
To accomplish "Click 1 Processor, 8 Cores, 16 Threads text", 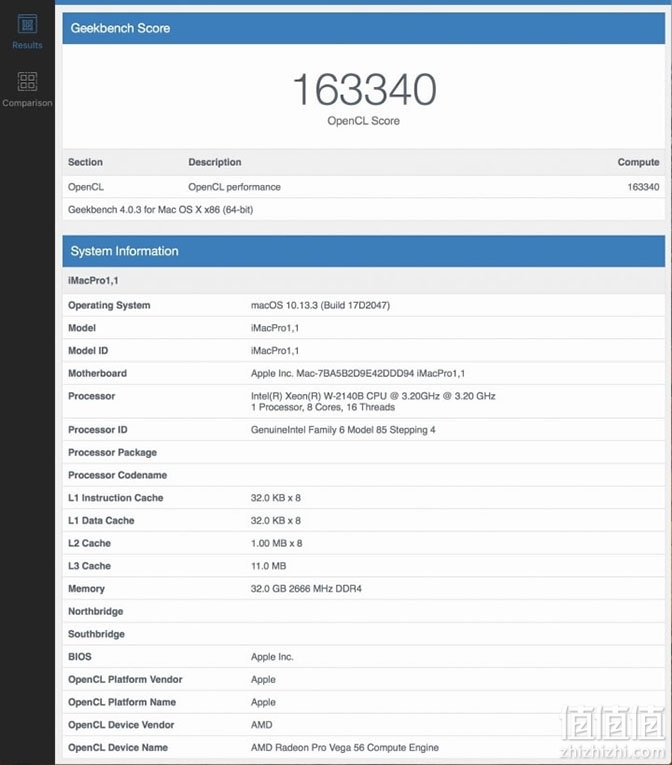I will 323,407.
